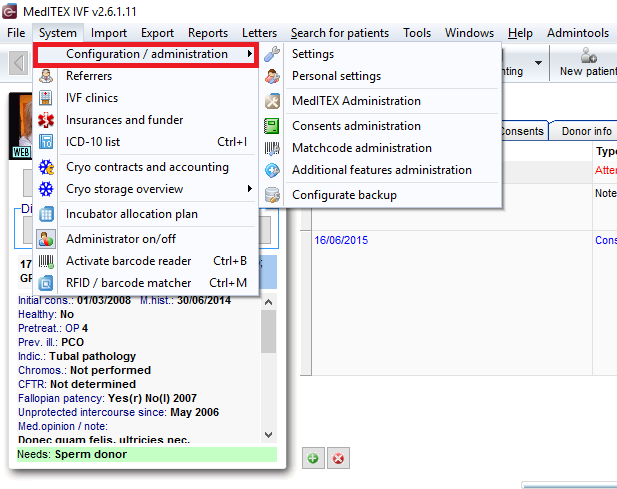617x489 pixels.
Task: Open the System menu
Action: pyautogui.click(x=57, y=33)
